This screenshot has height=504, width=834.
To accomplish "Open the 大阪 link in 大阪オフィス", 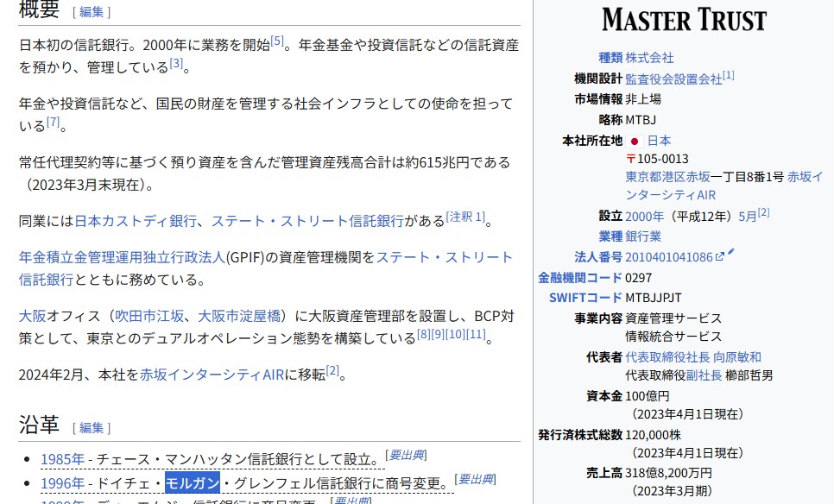I will pos(33,317).
